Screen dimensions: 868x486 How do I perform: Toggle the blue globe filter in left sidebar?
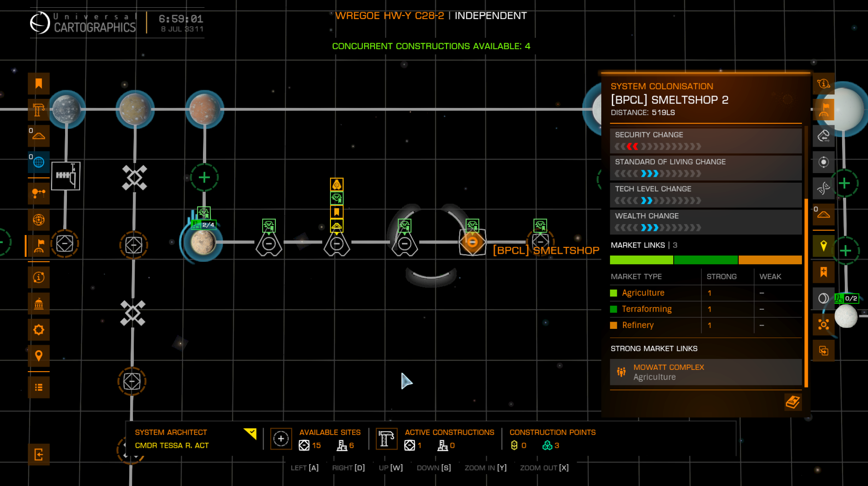click(x=39, y=162)
